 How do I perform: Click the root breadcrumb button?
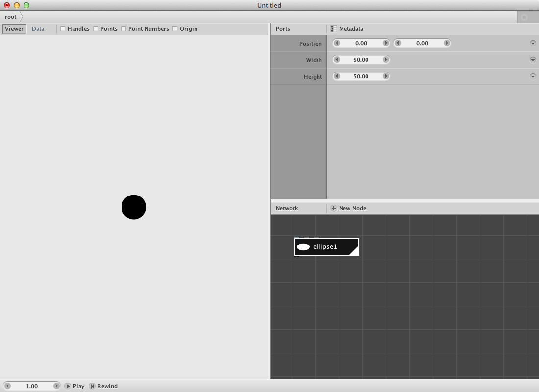click(x=10, y=16)
